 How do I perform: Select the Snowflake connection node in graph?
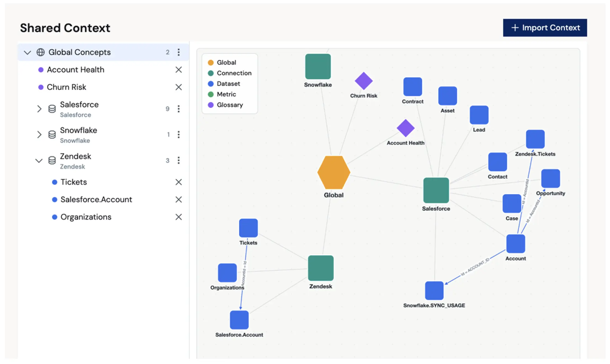(x=318, y=66)
